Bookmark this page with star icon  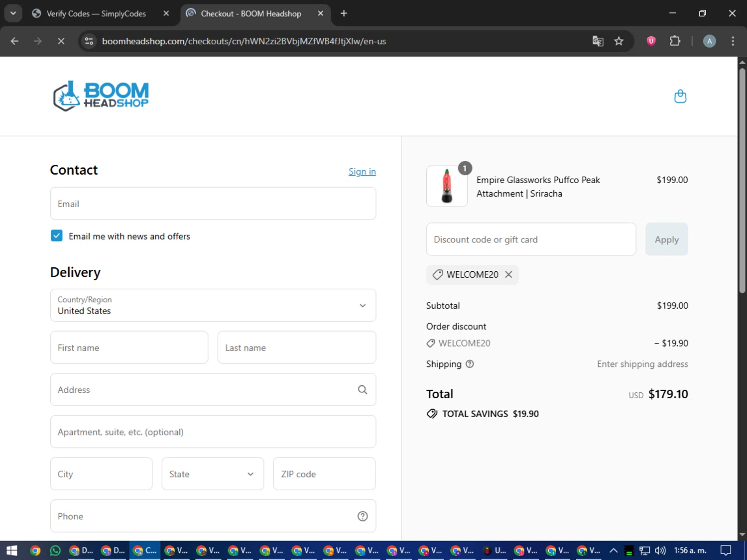(x=619, y=41)
